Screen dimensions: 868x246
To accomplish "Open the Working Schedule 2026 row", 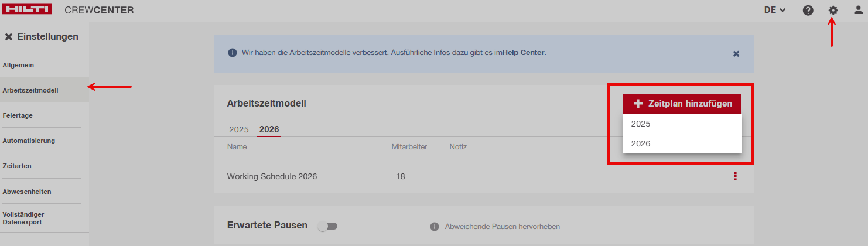I will [x=272, y=176].
